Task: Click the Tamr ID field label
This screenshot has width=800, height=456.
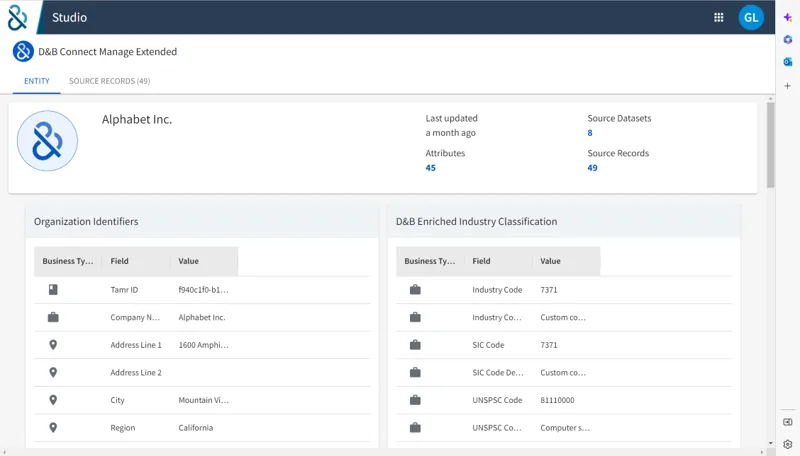Action: [x=124, y=290]
